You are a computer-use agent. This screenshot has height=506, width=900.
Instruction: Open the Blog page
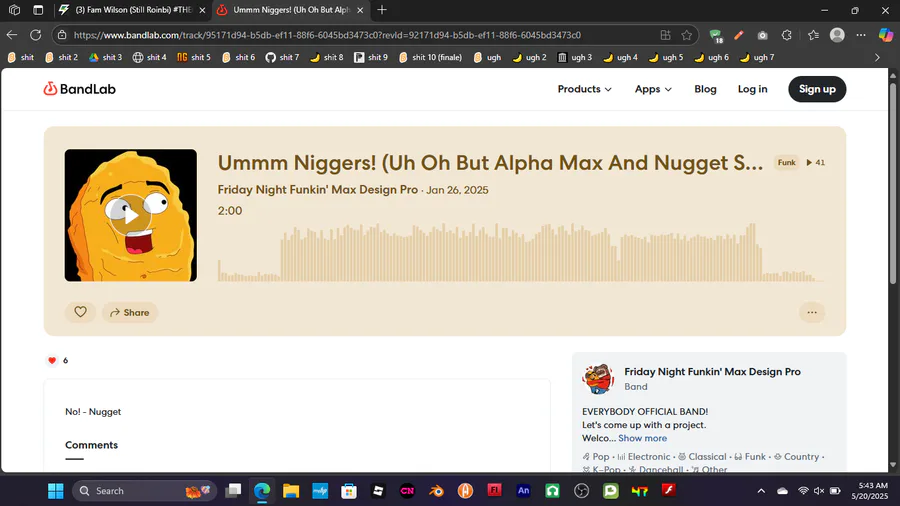pyautogui.click(x=705, y=89)
